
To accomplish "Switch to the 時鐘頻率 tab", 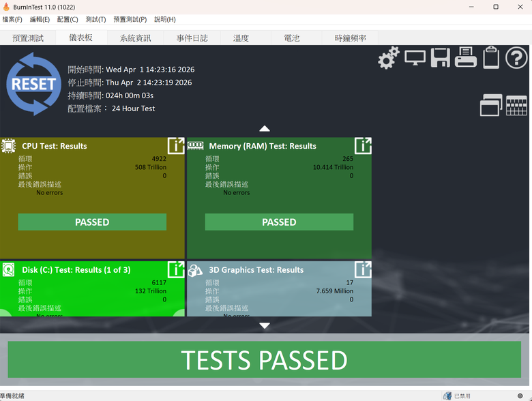I will click(350, 38).
